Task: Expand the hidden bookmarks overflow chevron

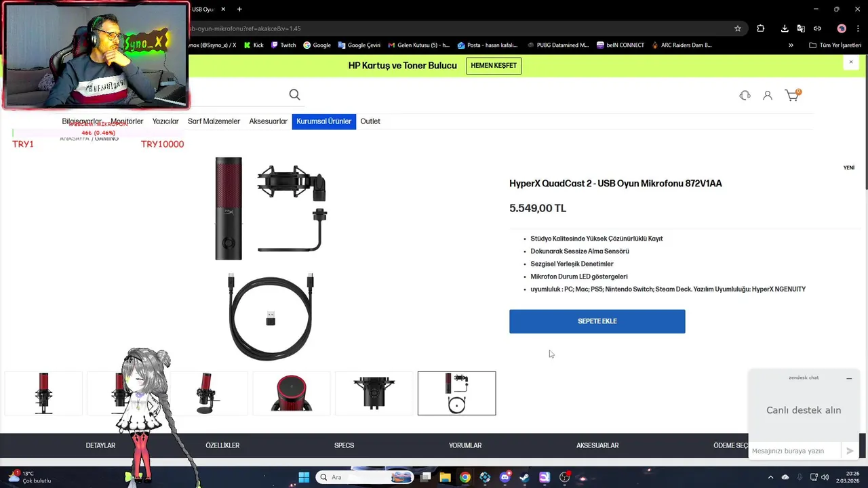Action: coord(791,45)
